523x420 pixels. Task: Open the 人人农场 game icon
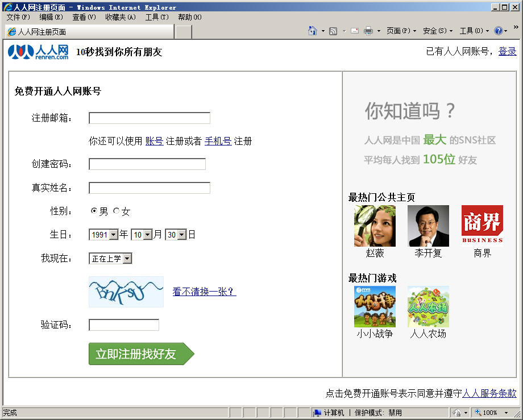(x=428, y=306)
